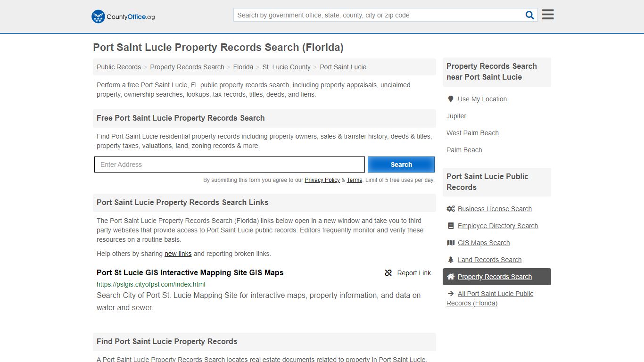Click the Enter Address input field
The width and height of the screenshot is (644, 362).
[229, 164]
